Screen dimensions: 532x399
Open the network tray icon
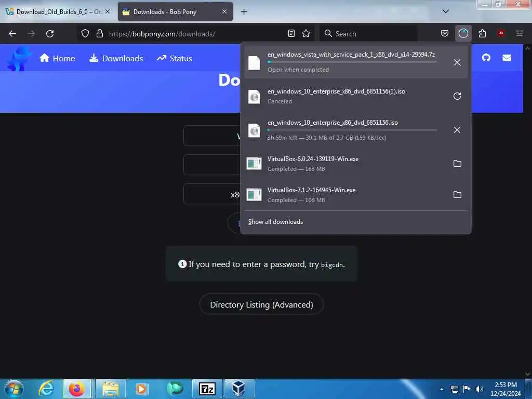click(x=454, y=389)
